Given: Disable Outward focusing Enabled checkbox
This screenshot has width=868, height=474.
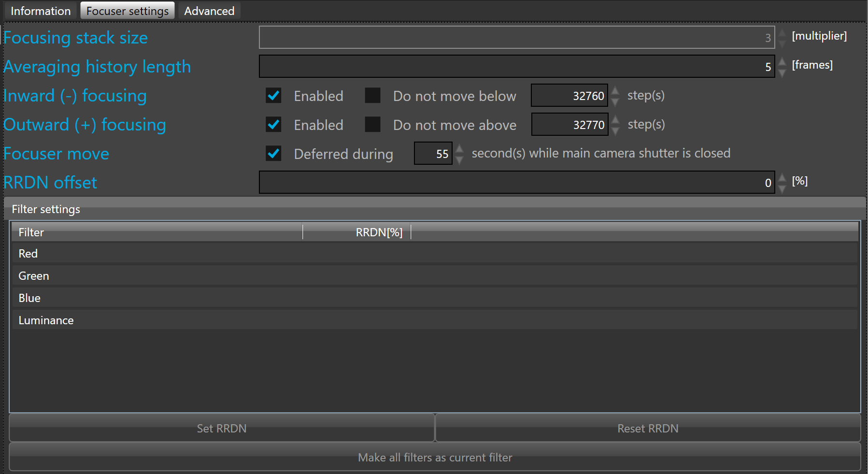Looking at the screenshot, I should click(x=273, y=125).
